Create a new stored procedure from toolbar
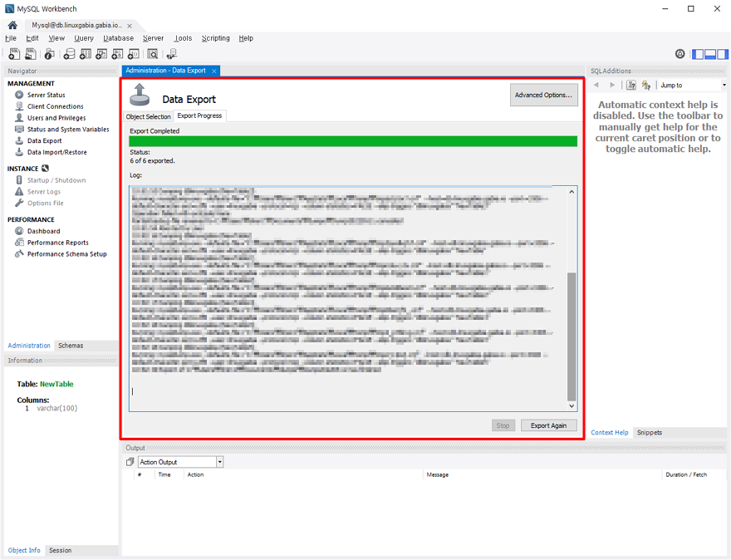Viewport: 731px width, 560px height. 117,54
